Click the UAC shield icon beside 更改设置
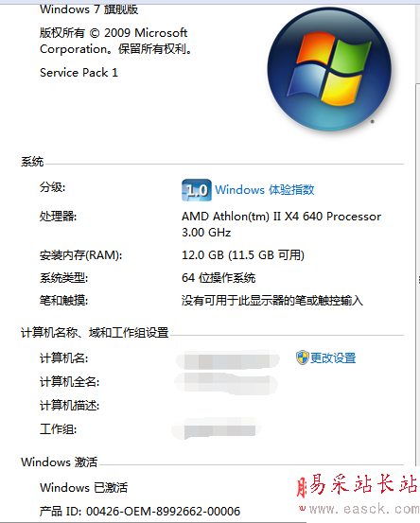Viewport: 420px width, 523px height. [303, 357]
